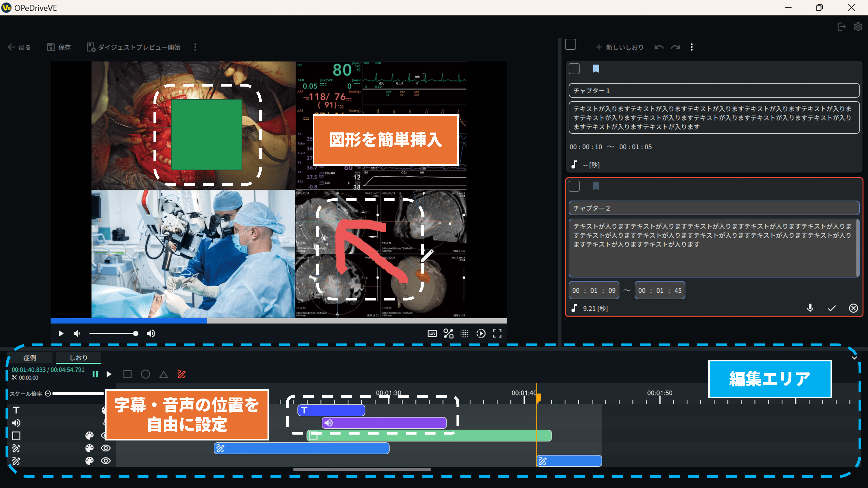Switch to the 症例 tab
Image resolution: width=868 pixels, height=488 pixels.
30,358
